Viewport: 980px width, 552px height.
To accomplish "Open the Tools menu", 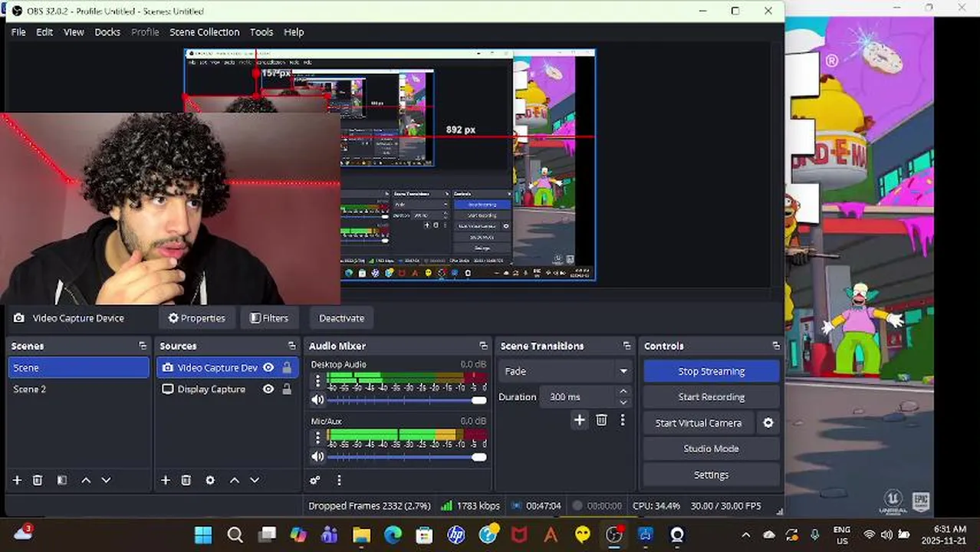I will [261, 32].
